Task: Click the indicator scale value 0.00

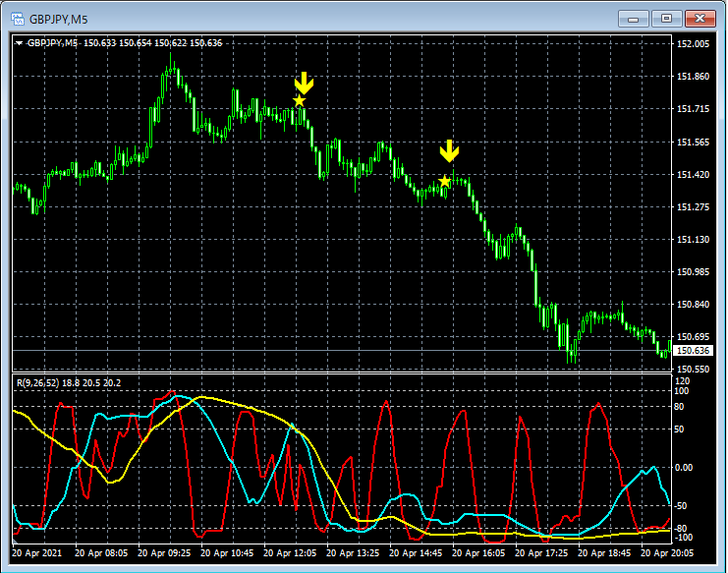Action: (684, 468)
